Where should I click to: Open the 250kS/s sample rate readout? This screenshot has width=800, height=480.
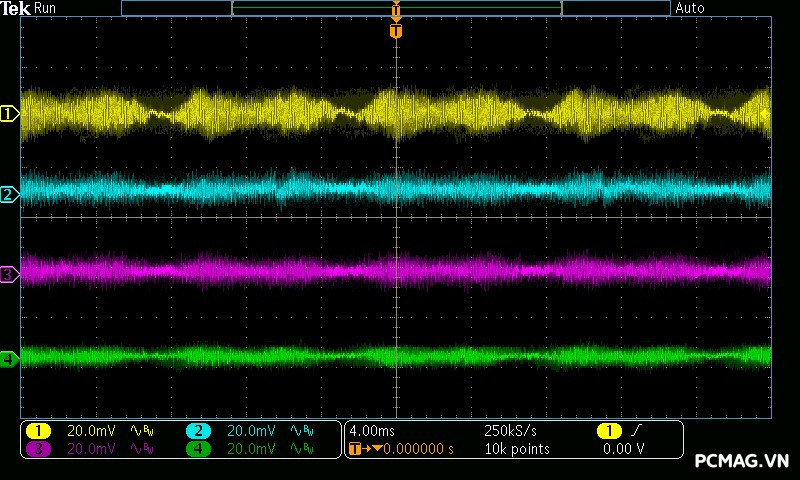pos(511,431)
